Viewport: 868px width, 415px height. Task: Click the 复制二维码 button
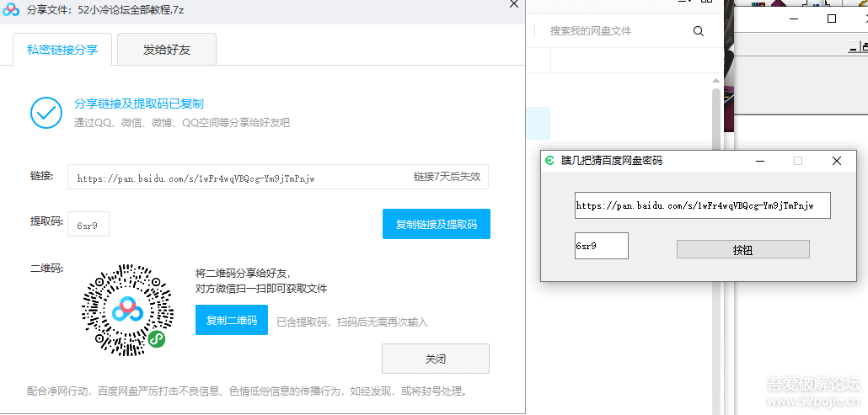coord(232,320)
